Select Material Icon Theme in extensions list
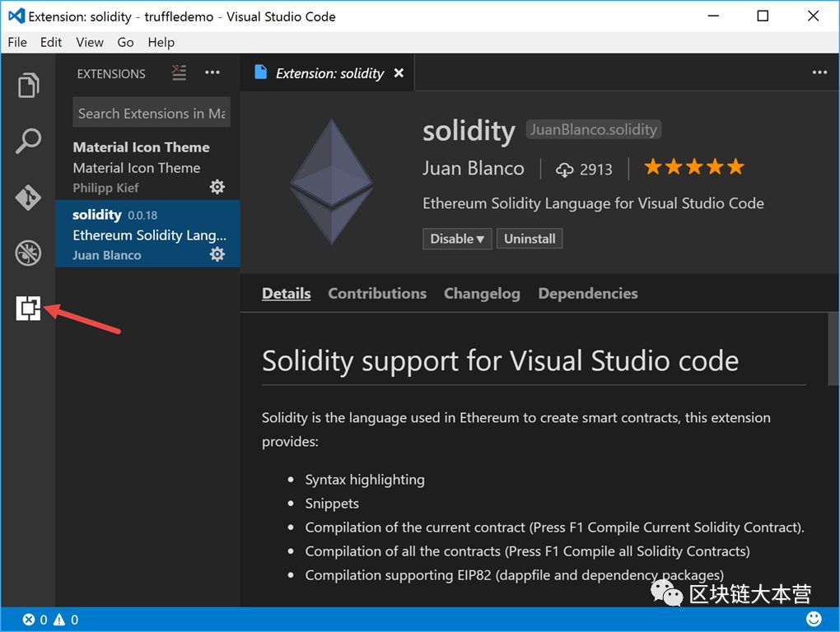 148,167
